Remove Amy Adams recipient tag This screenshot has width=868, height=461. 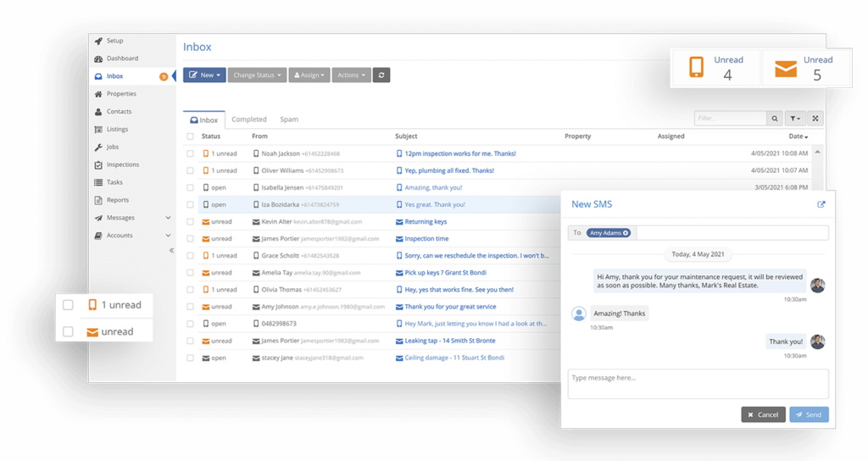[x=626, y=233]
